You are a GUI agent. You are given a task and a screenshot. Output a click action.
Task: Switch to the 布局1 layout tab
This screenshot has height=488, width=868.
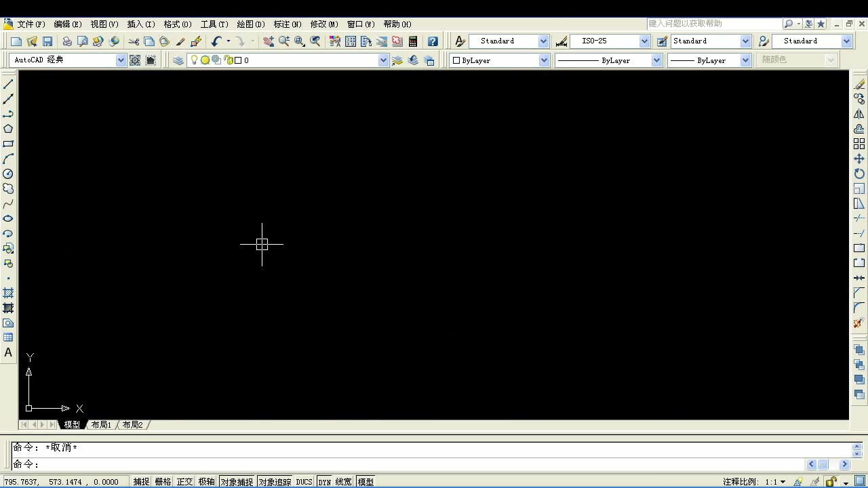[101, 425]
